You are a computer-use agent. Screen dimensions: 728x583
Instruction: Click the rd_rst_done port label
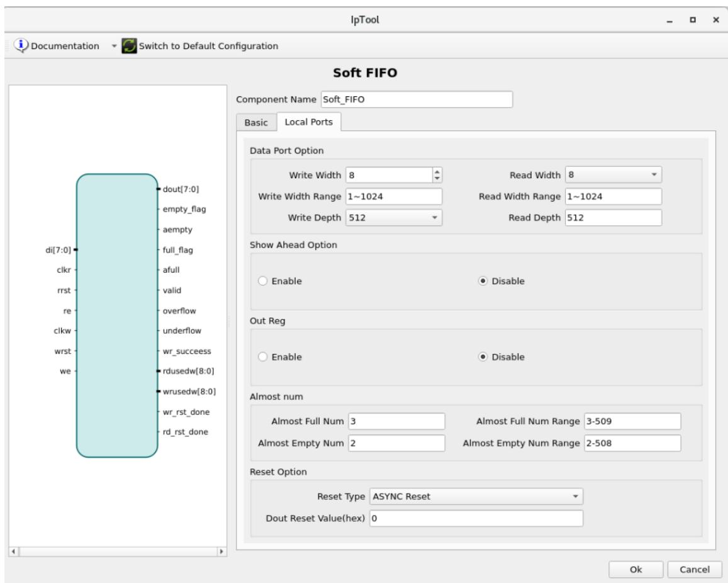click(x=185, y=432)
